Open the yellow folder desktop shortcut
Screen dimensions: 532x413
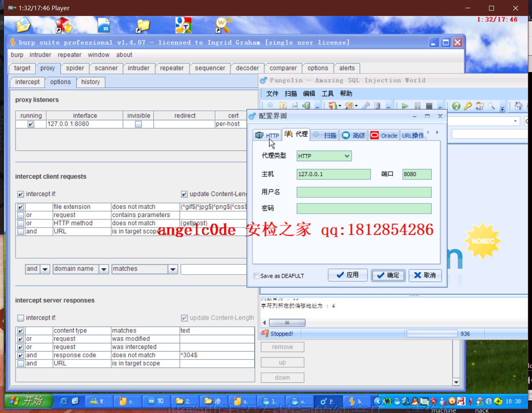click(x=143, y=25)
